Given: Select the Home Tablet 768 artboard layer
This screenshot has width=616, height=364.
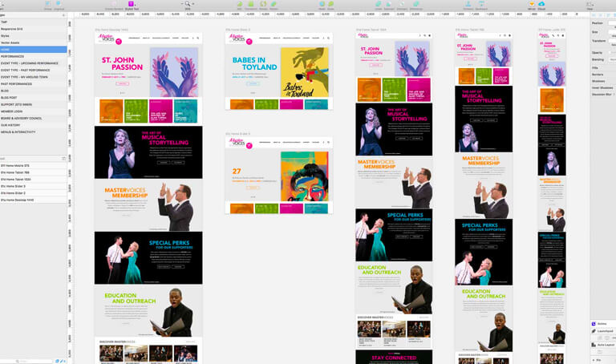Looking at the screenshot, I should (34, 172).
